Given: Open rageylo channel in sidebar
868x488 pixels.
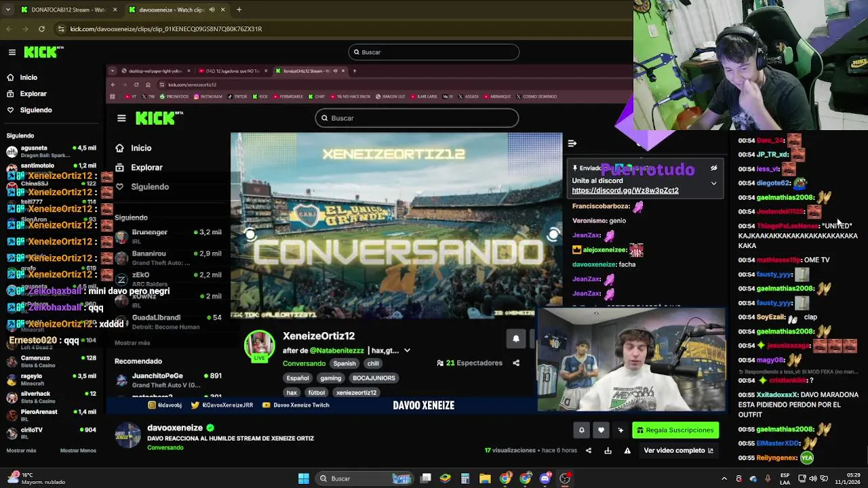Looking at the screenshot, I should (x=51, y=380).
